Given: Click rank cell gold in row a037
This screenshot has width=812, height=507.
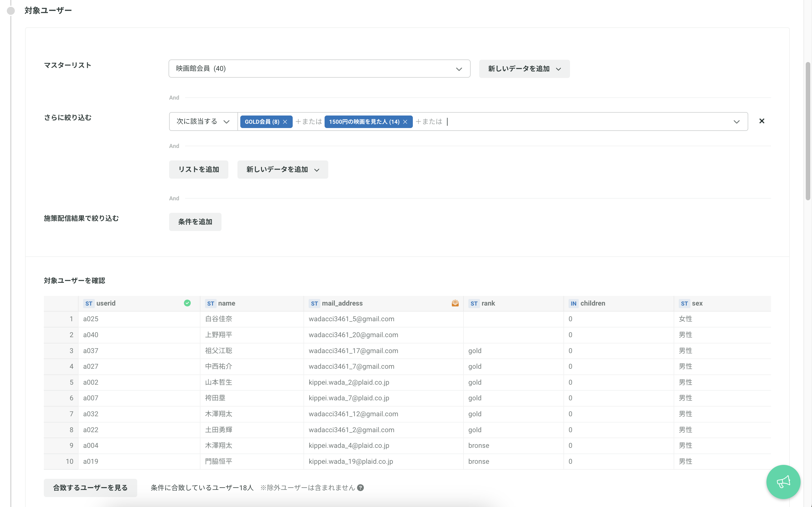Looking at the screenshot, I should [x=513, y=351].
